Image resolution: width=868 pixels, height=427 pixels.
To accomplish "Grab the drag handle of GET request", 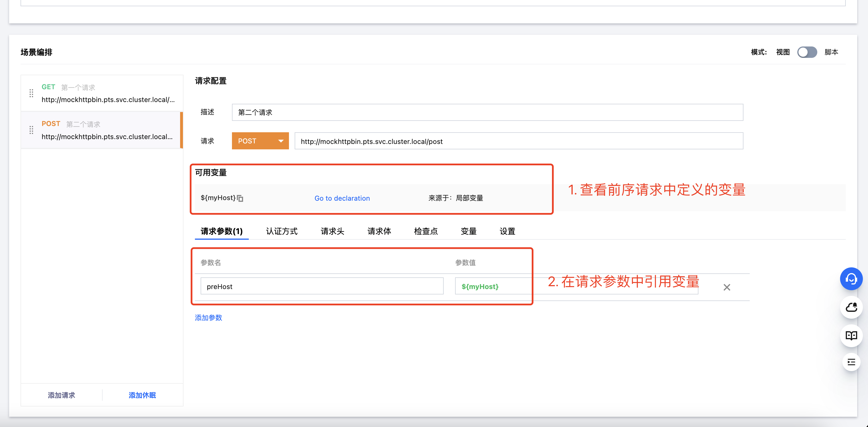I will point(31,93).
